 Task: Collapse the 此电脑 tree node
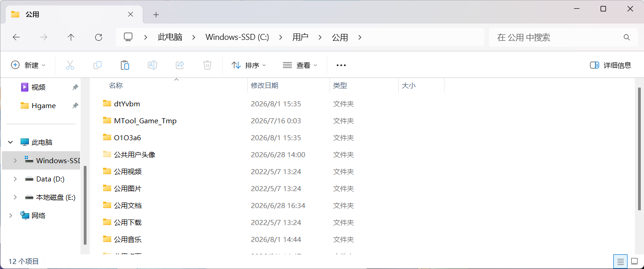click(11, 143)
